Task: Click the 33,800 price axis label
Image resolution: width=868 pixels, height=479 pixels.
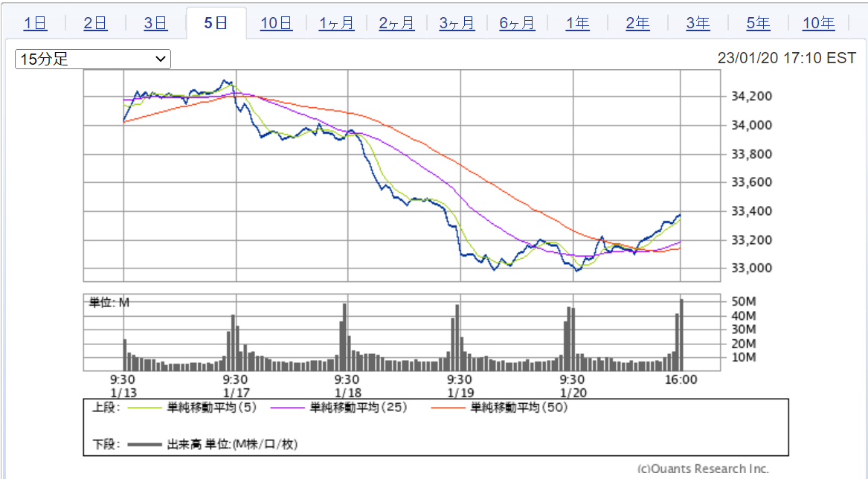Action: click(x=752, y=154)
